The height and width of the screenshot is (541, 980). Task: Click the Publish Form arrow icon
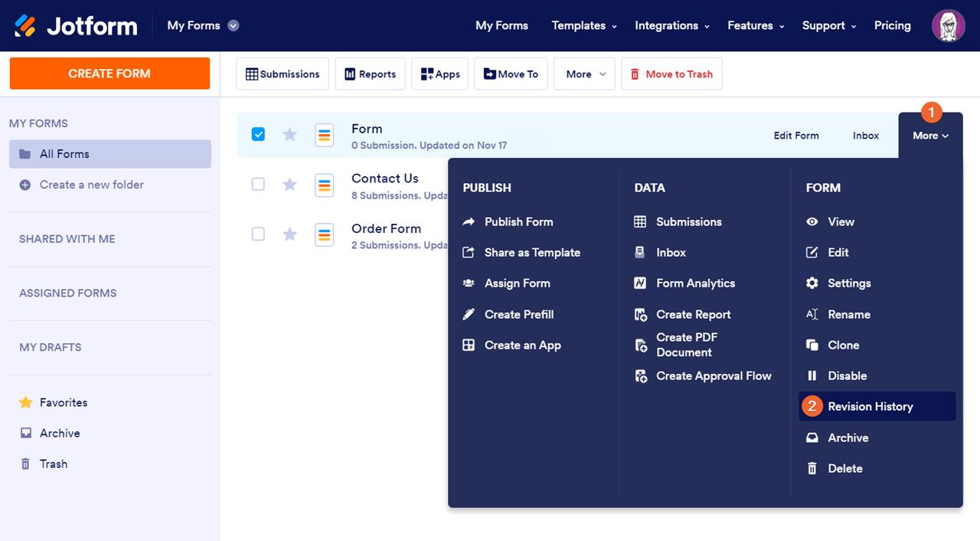(x=469, y=221)
